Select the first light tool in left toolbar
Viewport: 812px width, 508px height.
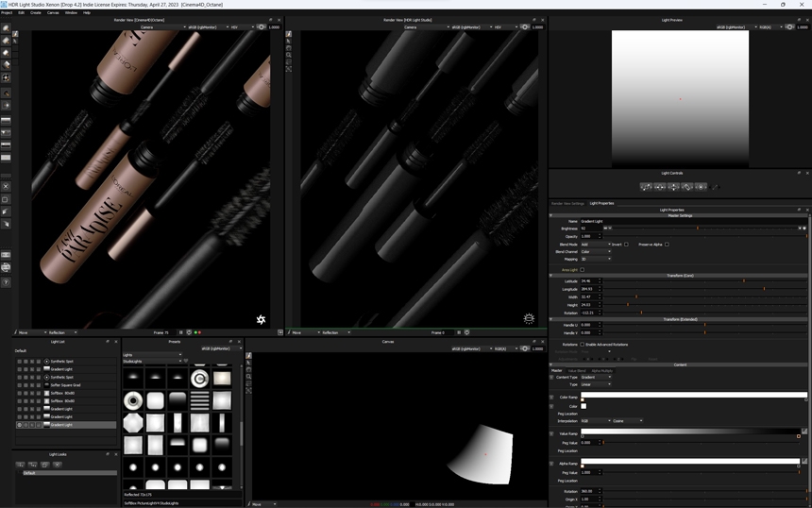(6, 28)
